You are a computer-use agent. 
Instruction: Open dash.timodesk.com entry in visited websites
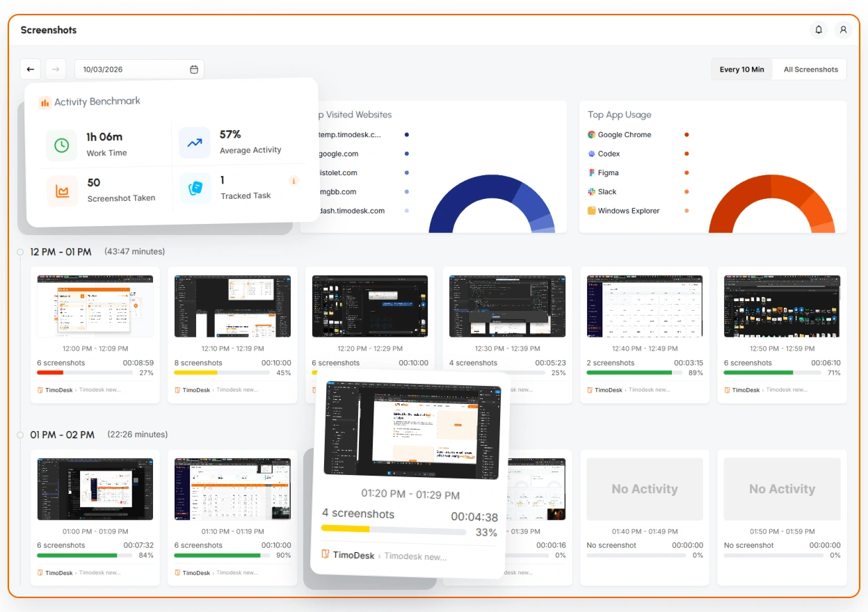[x=351, y=211]
